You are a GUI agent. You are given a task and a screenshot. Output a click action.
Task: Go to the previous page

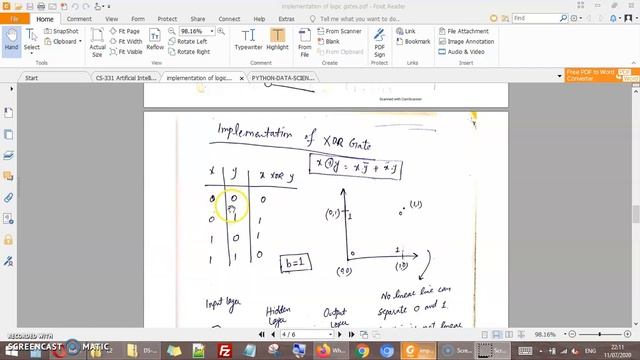pos(273,335)
